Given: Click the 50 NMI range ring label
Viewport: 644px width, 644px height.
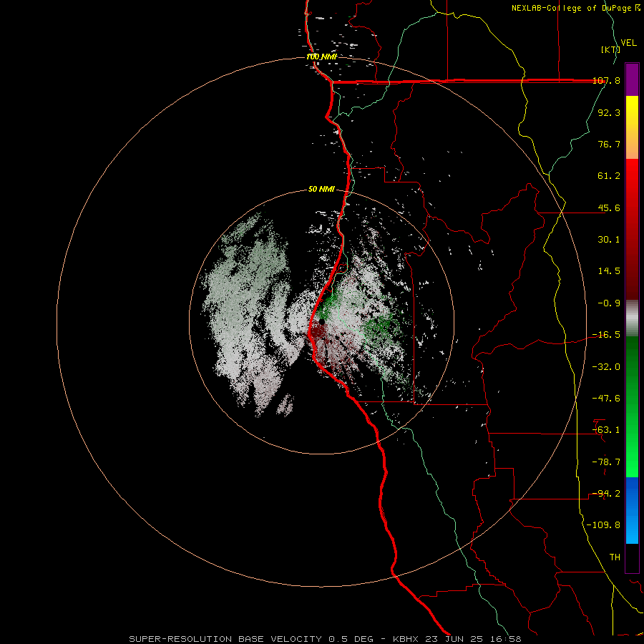Looking at the screenshot, I should tap(321, 190).
